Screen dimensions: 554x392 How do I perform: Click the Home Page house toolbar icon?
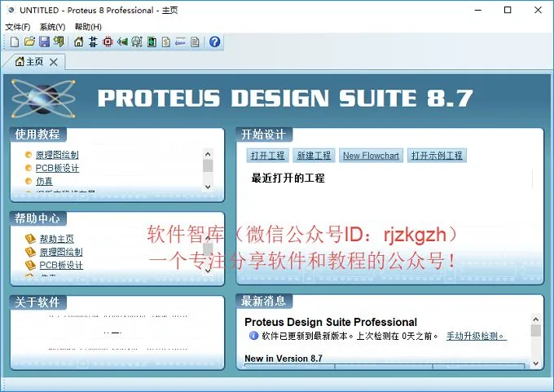[x=78, y=42]
